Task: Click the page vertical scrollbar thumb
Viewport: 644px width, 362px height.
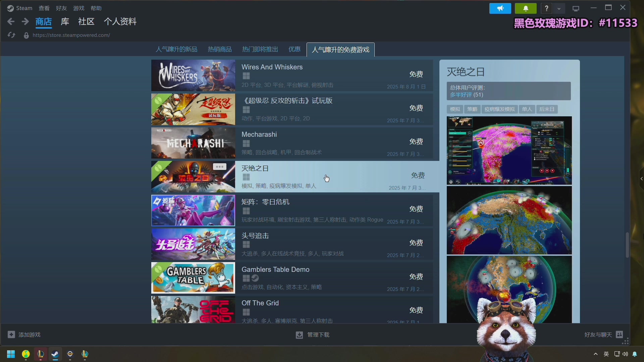Action: point(627,245)
